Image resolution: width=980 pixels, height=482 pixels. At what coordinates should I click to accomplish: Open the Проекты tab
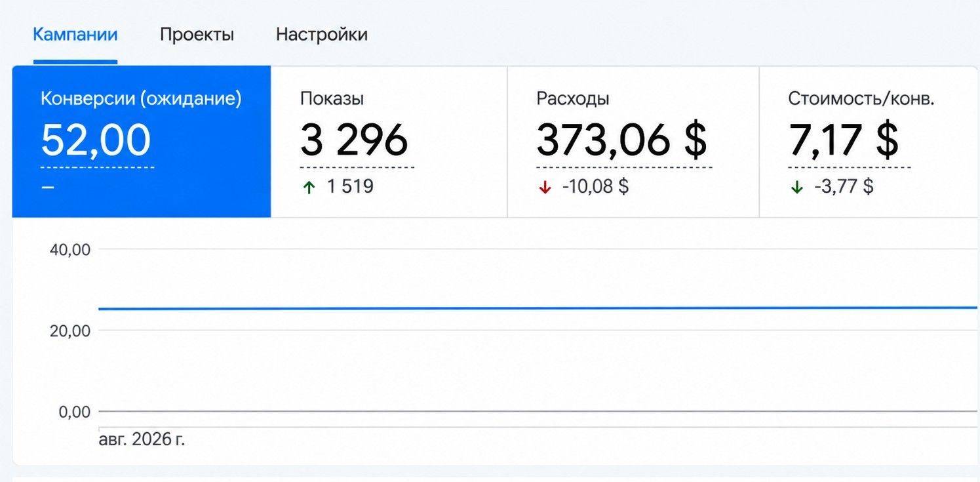(x=197, y=34)
